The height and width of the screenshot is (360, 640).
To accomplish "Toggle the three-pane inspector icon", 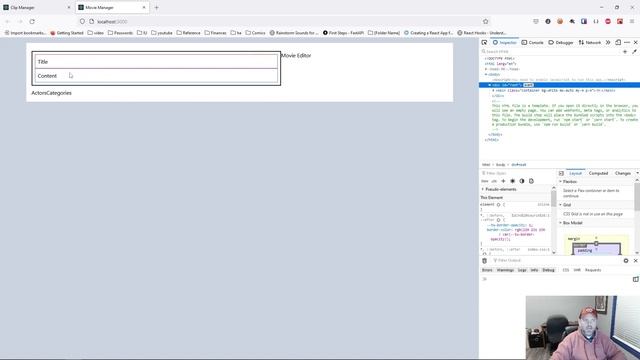I will [x=561, y=173].
